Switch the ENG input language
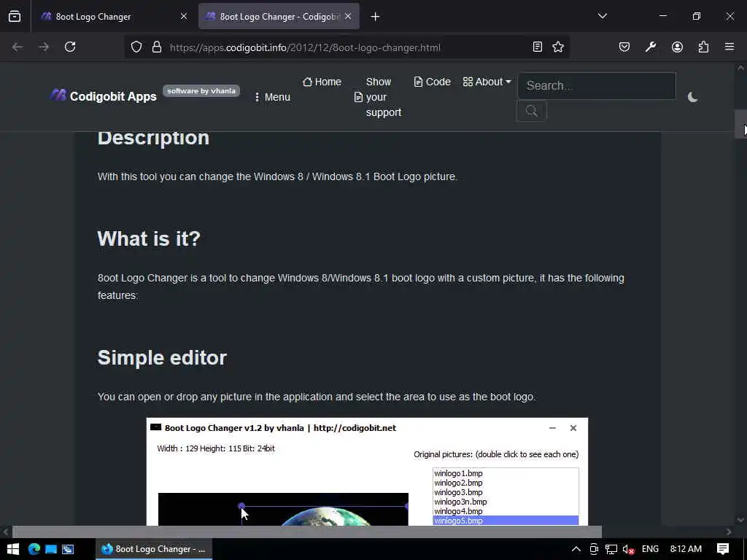Screen dimensions: 747x560 click(650, 549)
